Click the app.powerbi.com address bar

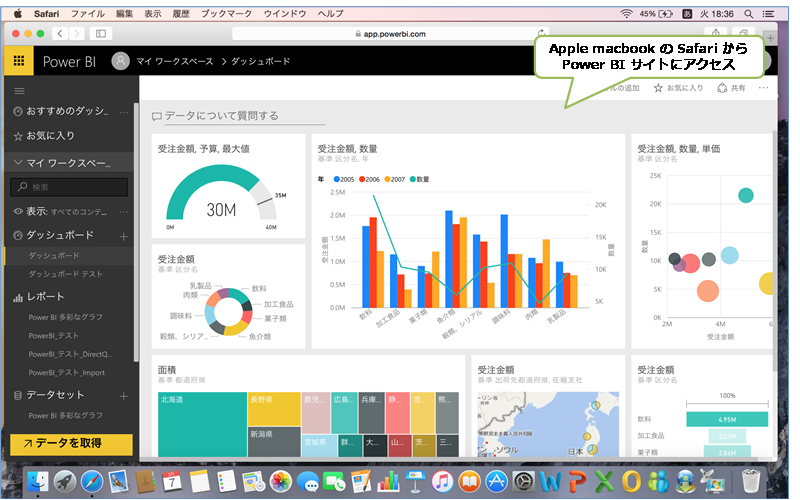pos(391,34)
